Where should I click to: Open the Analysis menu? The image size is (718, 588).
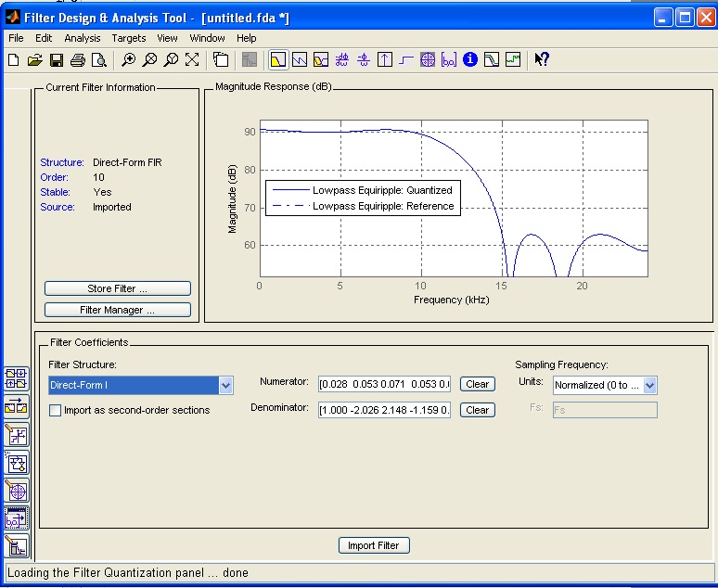[x=83, y=38]
